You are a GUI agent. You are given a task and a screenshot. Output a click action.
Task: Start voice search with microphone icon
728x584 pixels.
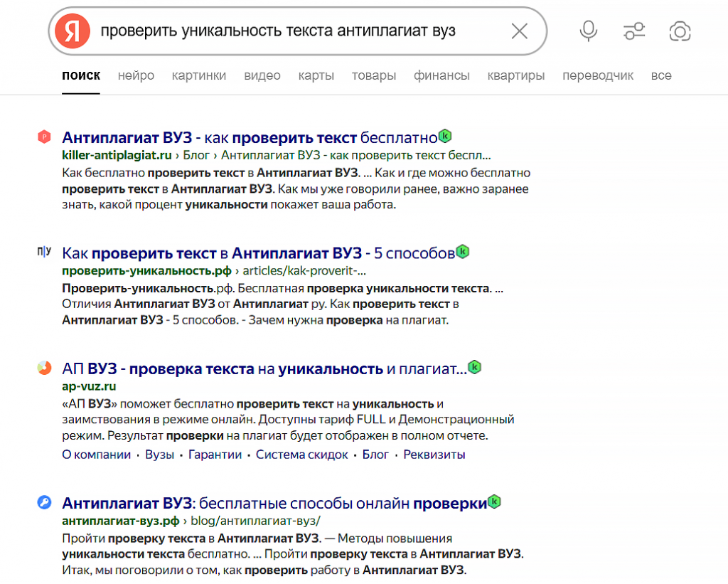[x=588, y=31]
